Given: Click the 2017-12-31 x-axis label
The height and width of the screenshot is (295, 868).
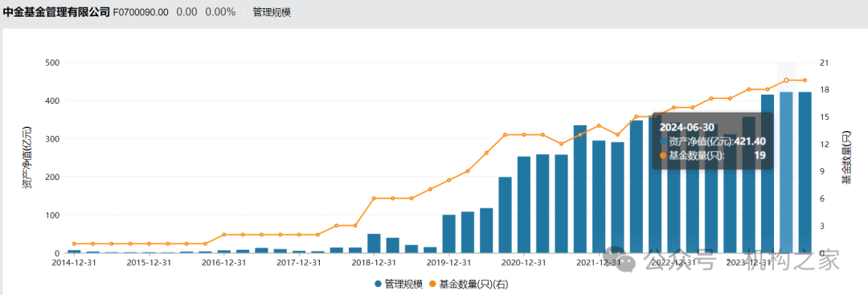Looking at the screenshot, I should tap(299, 262).
